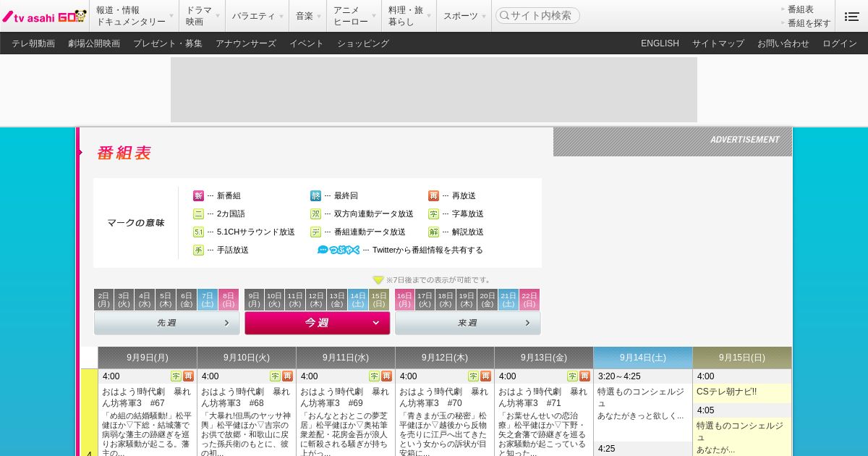Open おはよう!時代劇 暴れん坊将軍3 #67 program
This screenshot has height=456, width=868.
coord(147,397)
